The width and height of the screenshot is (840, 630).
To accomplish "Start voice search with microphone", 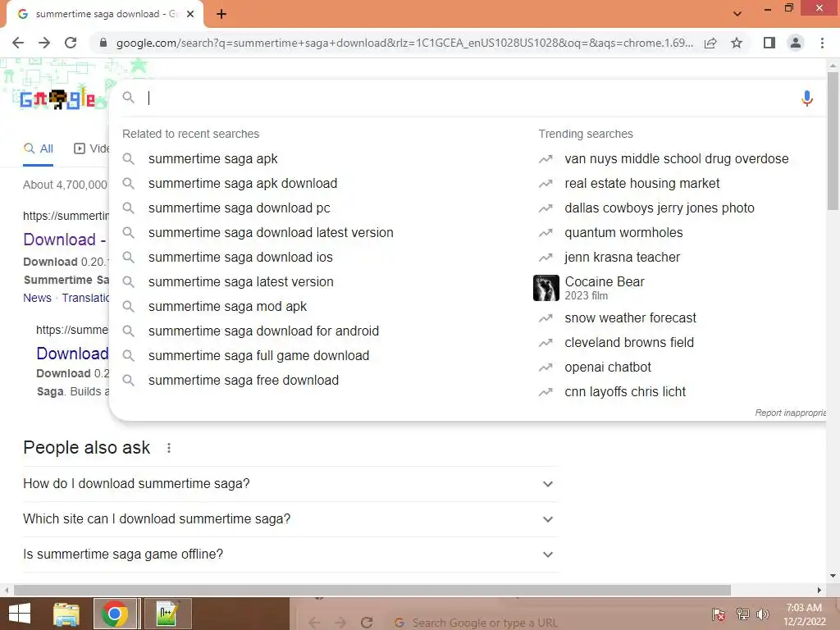I will 807,98.
